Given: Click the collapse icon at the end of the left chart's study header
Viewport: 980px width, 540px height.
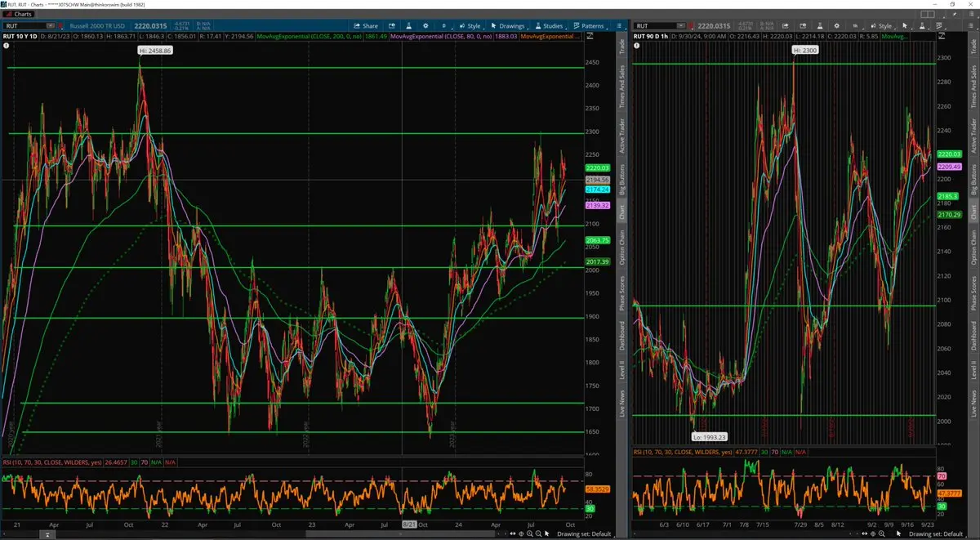Looking at the screenshot, I should [589, 36].
